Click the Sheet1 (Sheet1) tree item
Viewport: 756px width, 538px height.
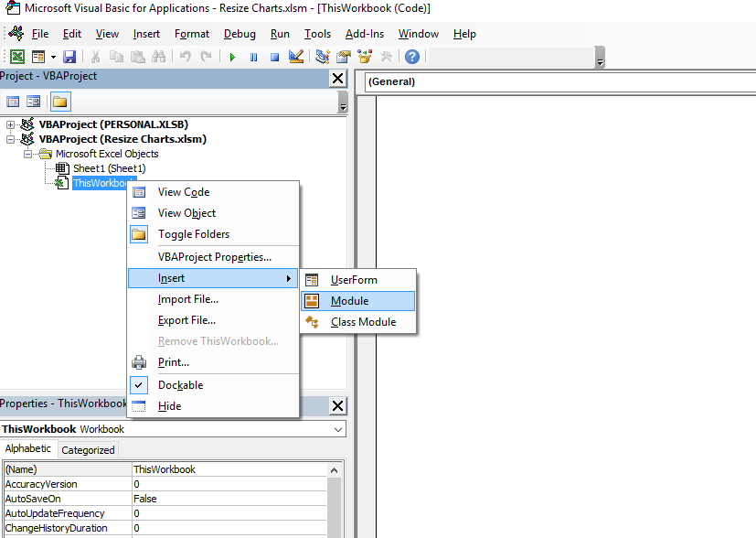pos(110,167)
